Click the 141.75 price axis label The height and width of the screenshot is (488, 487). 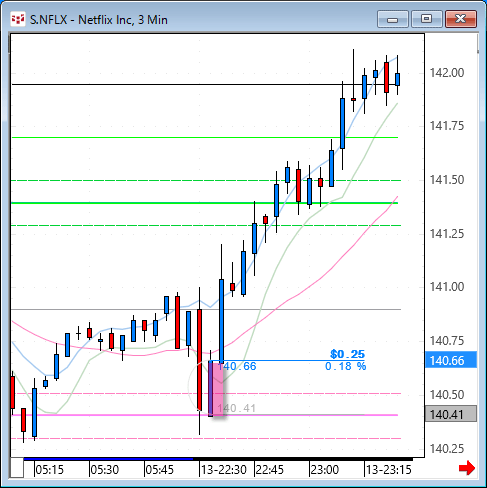coord(447,126)
